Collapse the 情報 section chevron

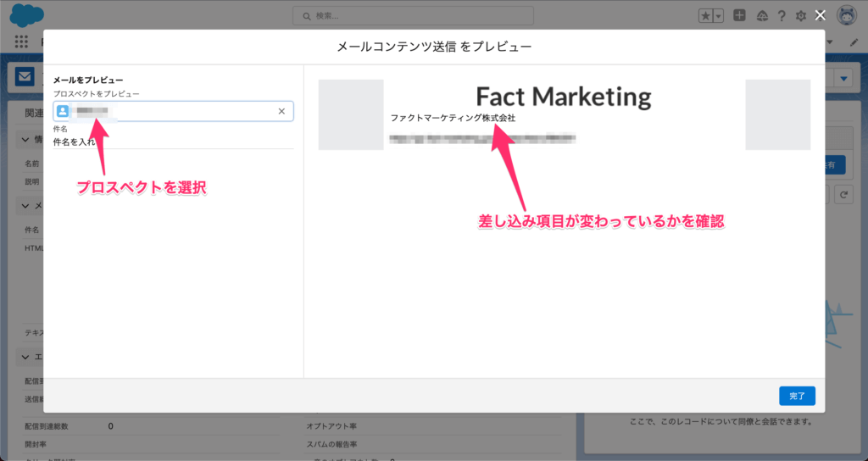pyautogui.click(x=26, y=139)
